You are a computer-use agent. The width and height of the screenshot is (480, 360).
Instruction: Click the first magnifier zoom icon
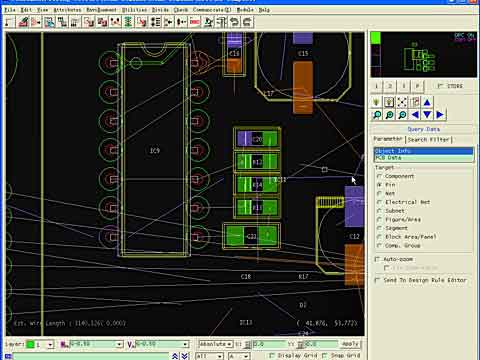(377, 115)
